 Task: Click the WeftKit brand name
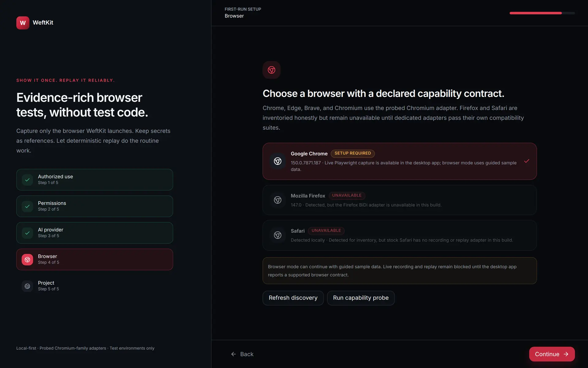[x=43, y=23]
